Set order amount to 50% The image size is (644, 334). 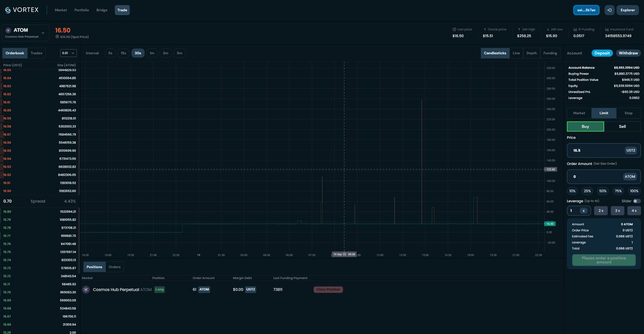[x=603, y=191]
